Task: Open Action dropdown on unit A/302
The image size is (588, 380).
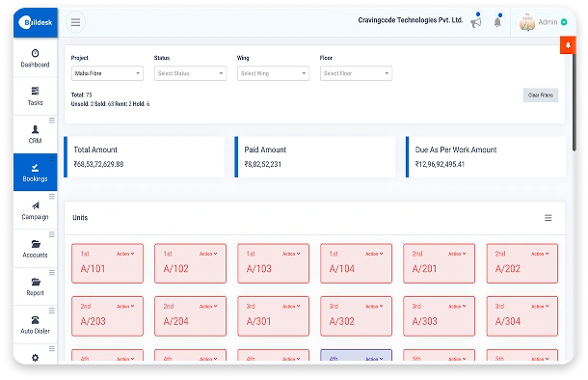Action: tap(374, 307)
